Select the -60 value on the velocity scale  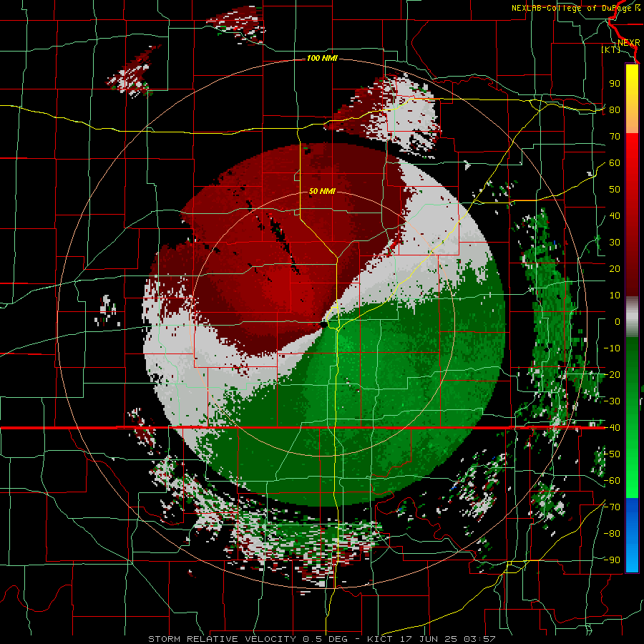point(612,481)
